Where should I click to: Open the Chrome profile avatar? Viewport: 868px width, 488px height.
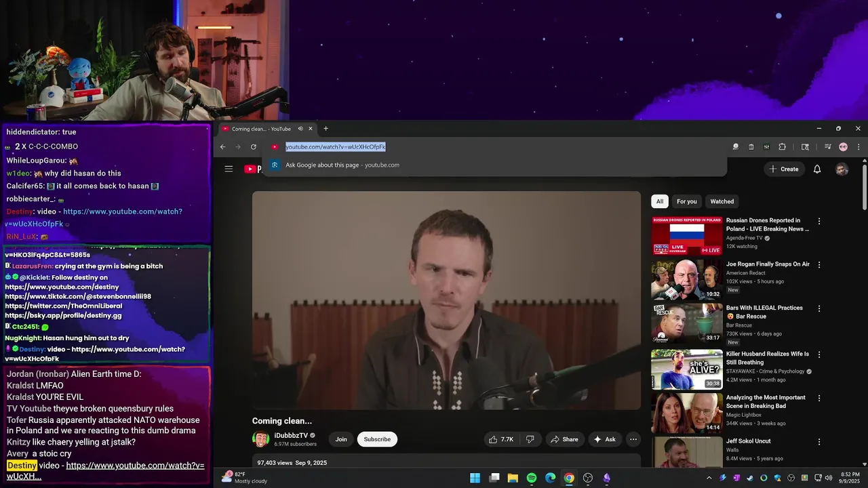[x=843, y=146]
